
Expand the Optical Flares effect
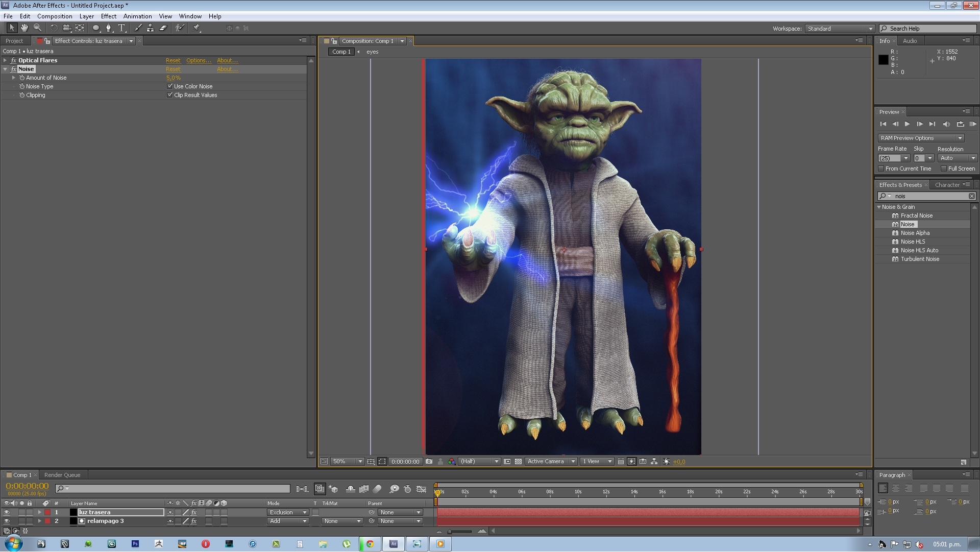coord(5,60)
